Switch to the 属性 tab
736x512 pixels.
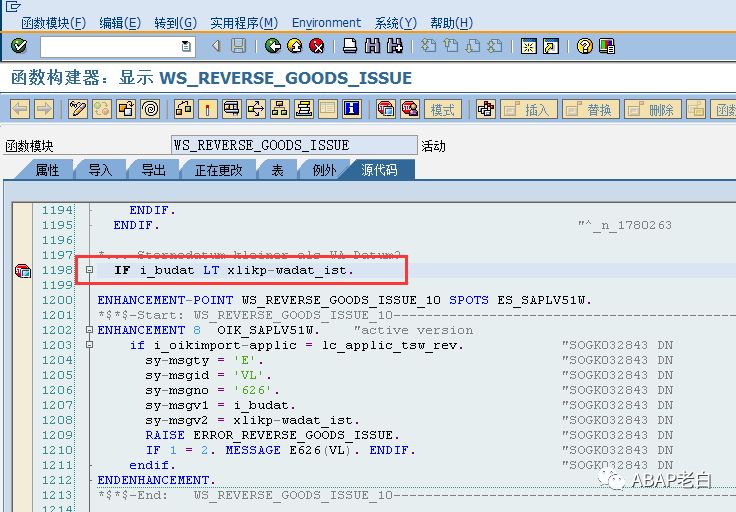pos(47,170)
